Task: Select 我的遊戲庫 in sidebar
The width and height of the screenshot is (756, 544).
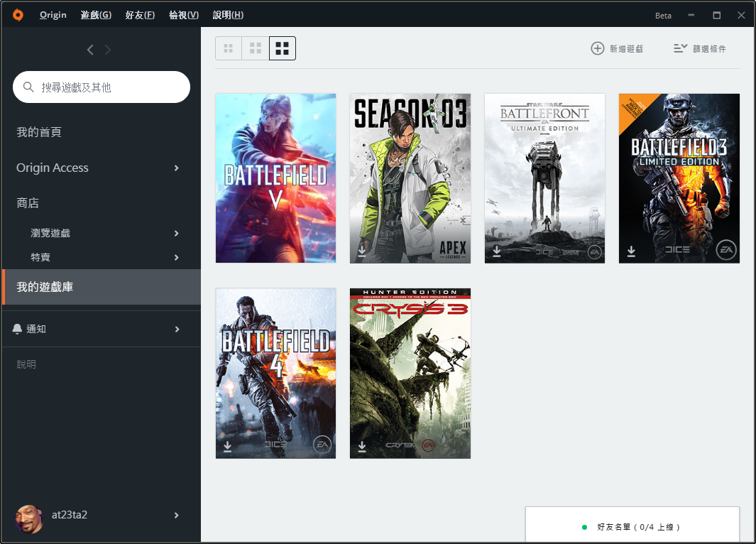Action: [102, 287]
